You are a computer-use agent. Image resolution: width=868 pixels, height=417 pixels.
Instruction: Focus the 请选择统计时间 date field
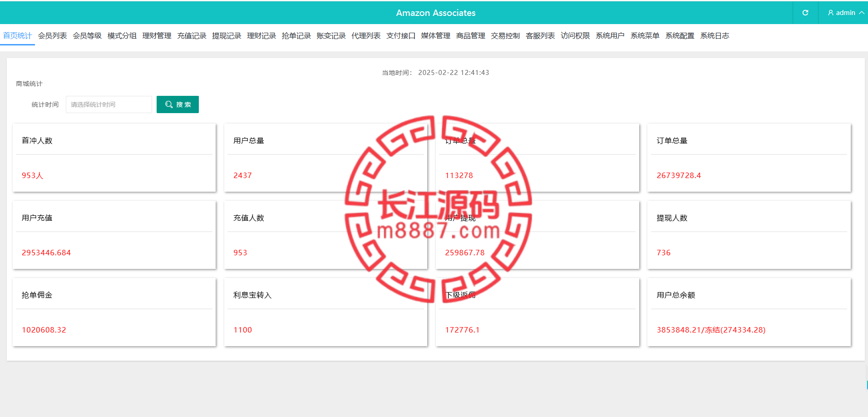109,104
